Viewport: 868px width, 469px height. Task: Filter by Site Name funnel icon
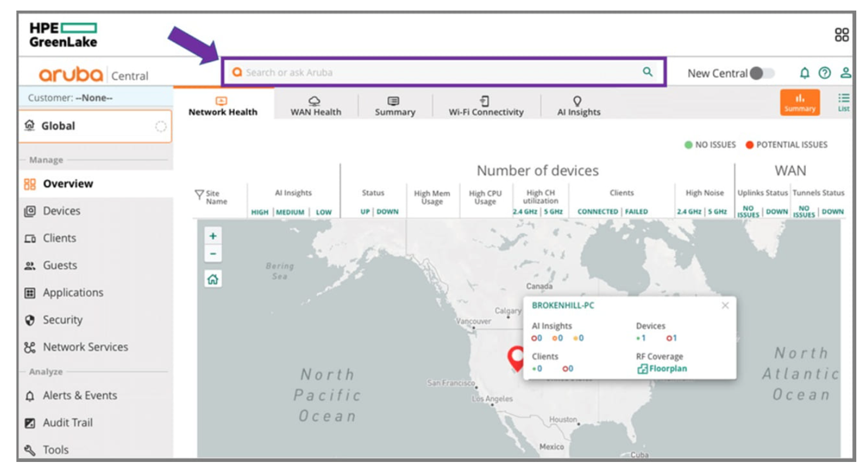point(199,194)
